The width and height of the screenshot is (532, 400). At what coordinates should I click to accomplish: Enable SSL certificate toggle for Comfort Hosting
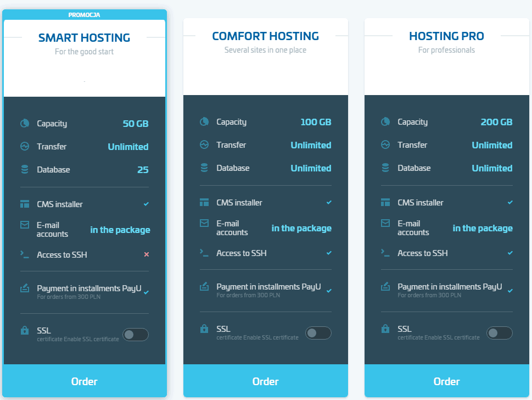(318, 333)
